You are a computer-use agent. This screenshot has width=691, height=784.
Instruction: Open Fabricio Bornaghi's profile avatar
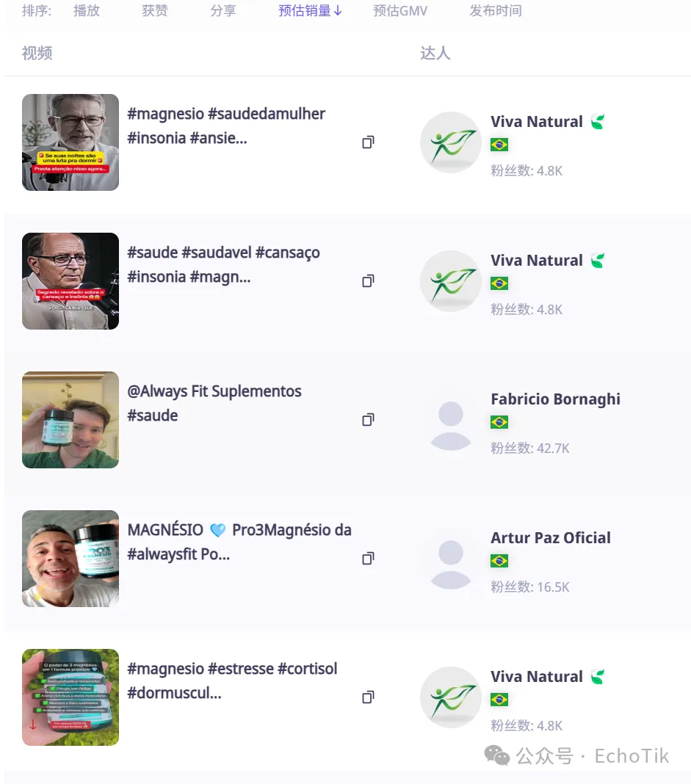450,420
